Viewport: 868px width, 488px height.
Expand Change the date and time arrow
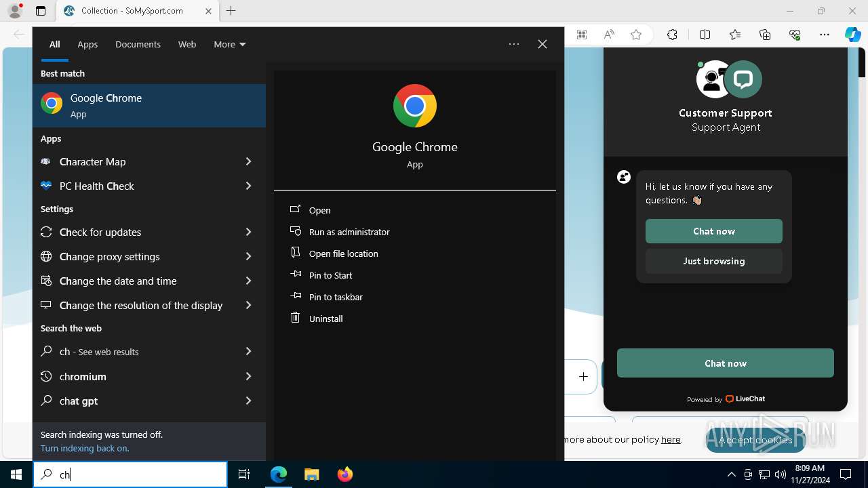point(248,281)
